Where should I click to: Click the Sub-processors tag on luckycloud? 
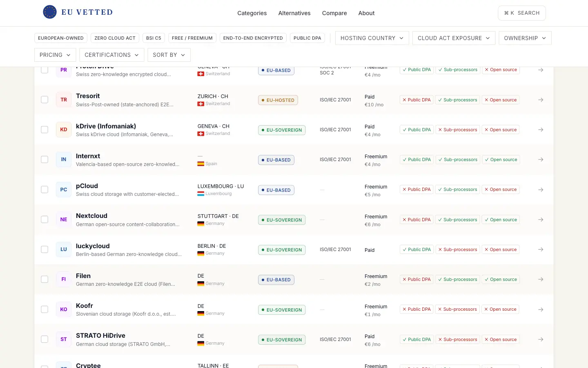(x=457, y=249)
